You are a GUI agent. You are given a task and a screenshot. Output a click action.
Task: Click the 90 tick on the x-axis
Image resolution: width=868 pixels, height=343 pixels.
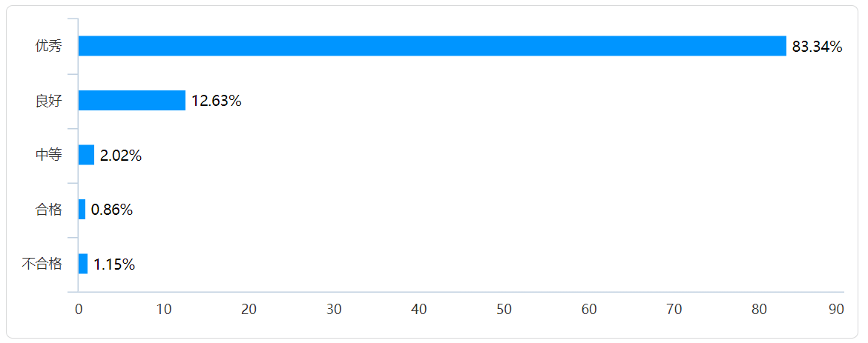[836, 310]
